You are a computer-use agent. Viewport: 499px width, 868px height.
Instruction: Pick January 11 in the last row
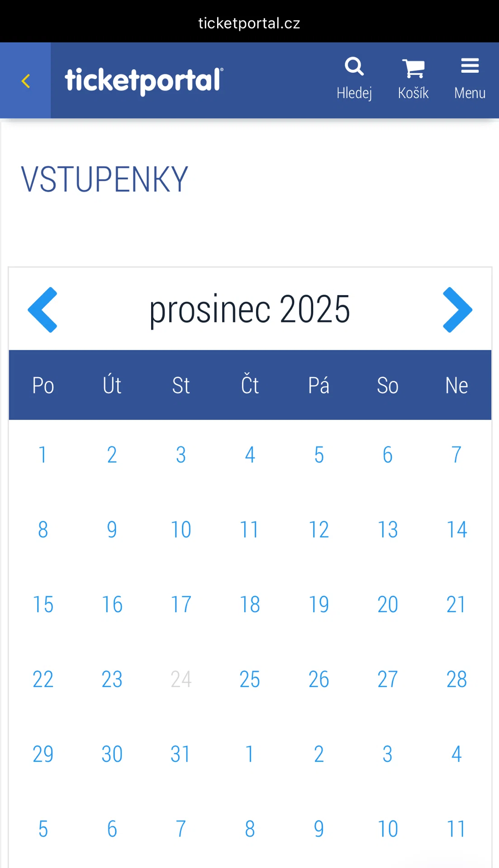(x=456, y=829)
